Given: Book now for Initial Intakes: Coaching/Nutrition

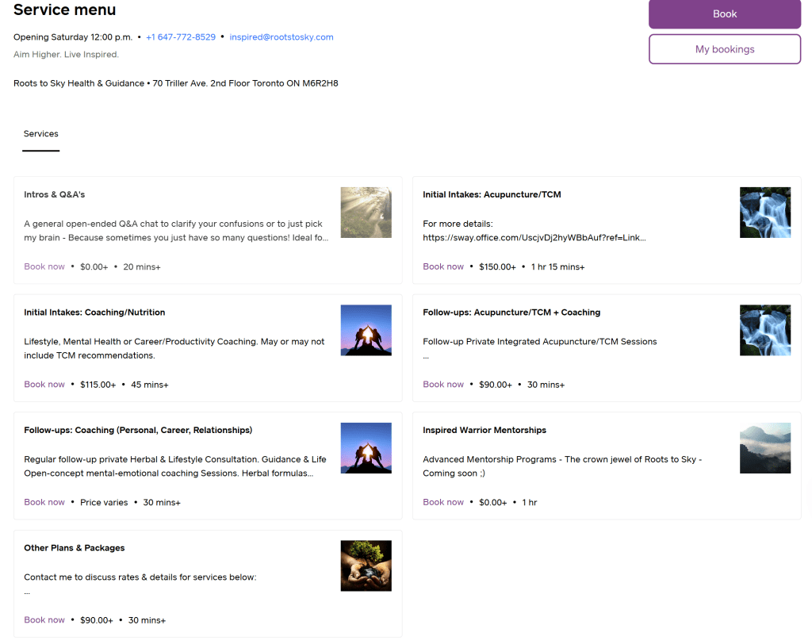Looking at the screenshot, I should pos(44,385).
